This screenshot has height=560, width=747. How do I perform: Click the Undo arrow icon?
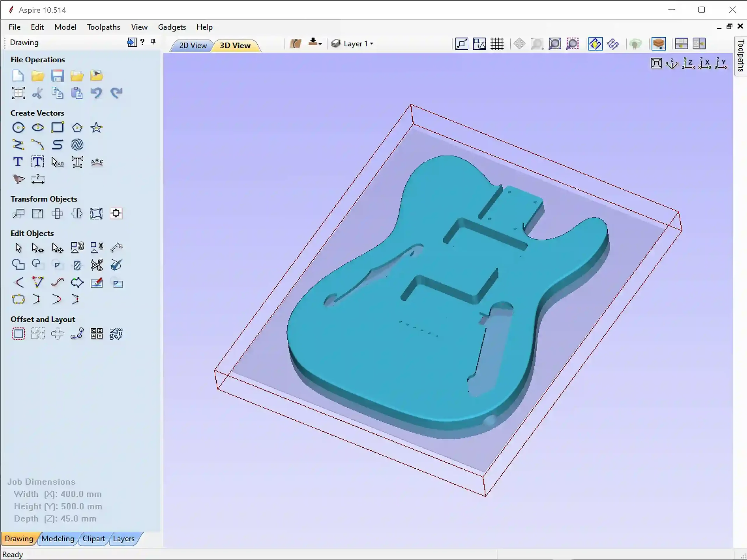tap(97, 93)
